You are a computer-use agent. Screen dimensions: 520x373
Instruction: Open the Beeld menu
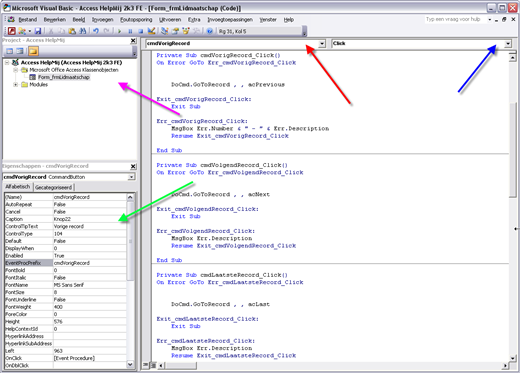click(79, 19)
